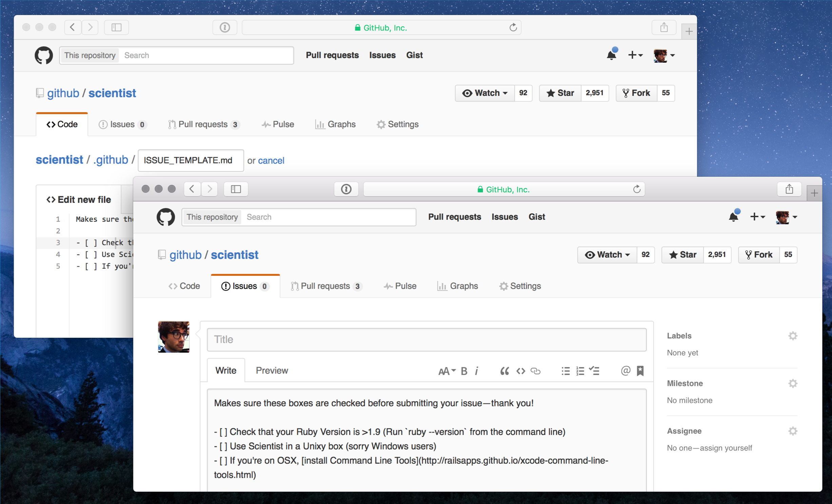Apply italic formatting in the editor toolbar
Screen dimensions: 832x504
coord(477,371)
